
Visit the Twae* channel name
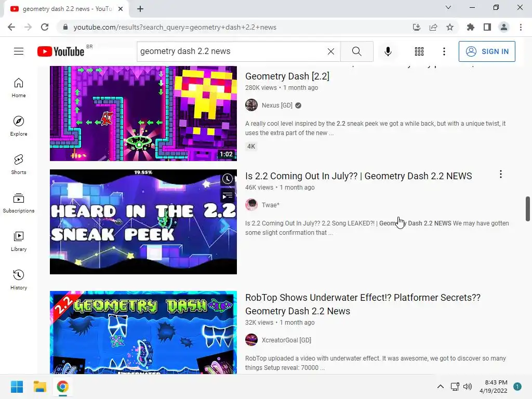click(x=270, y=205)
